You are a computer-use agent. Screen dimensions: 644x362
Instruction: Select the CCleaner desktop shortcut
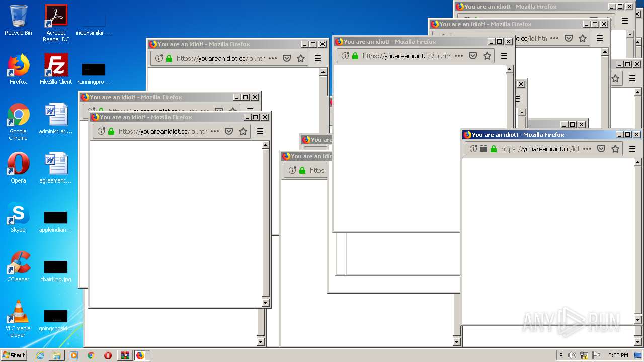click(x=18, y=266)
